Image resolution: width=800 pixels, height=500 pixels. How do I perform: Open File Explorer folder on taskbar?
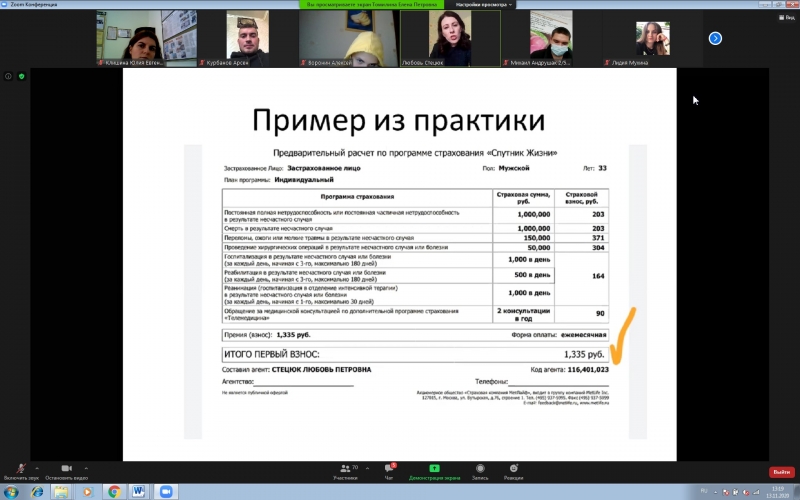pos(61,492)
